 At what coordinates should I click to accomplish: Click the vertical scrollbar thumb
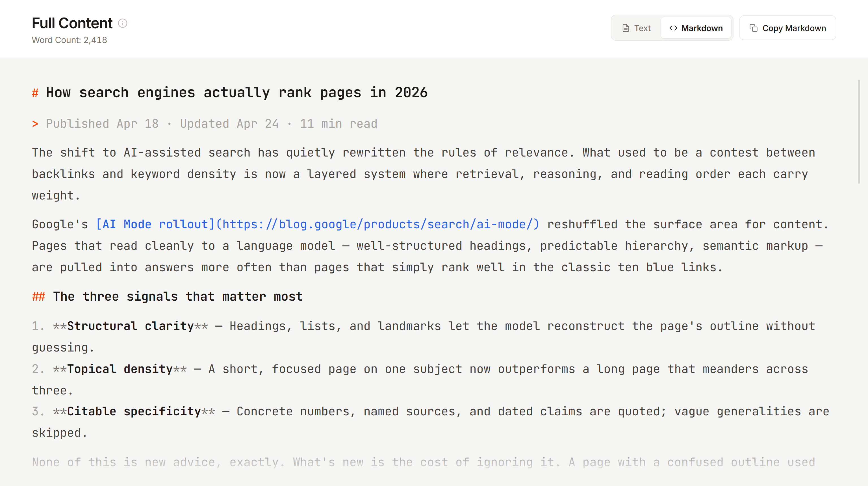[x=859, y=131]
